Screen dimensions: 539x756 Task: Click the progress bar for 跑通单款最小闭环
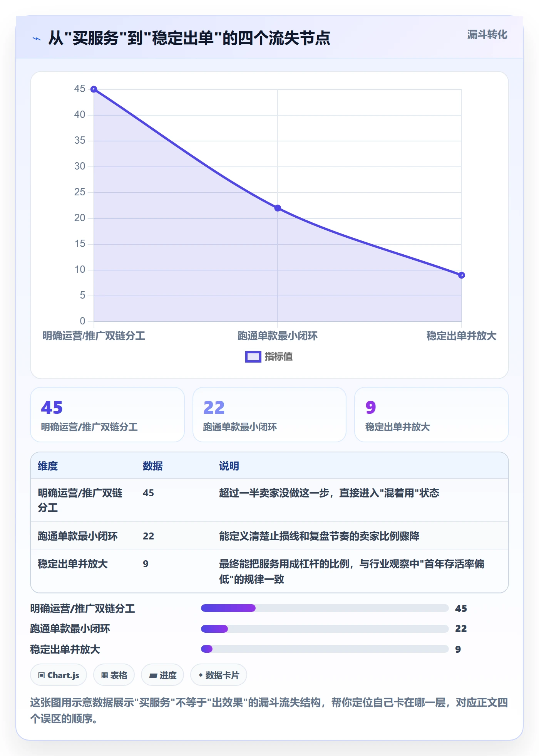325,629
